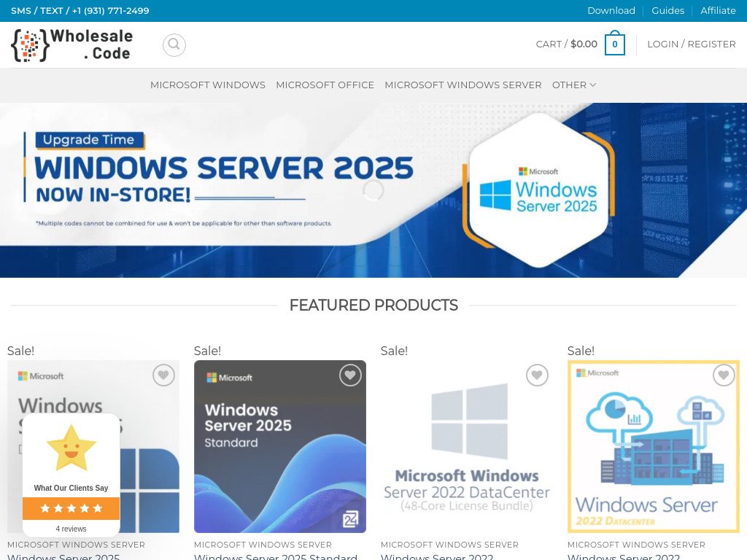Open Microsoft Windows menu item
This screenshot has width=747, height=560.
[x=208, y=85]
